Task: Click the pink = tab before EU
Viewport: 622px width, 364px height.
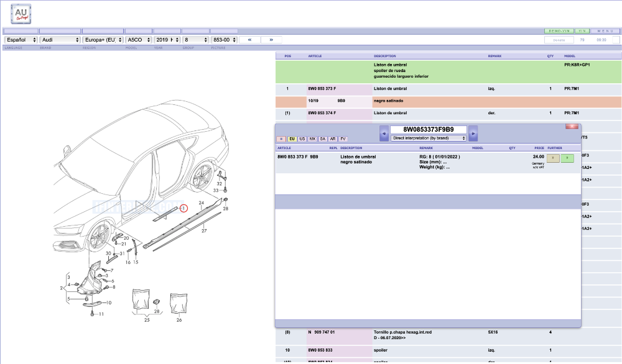Action: (x=281, y=139)
